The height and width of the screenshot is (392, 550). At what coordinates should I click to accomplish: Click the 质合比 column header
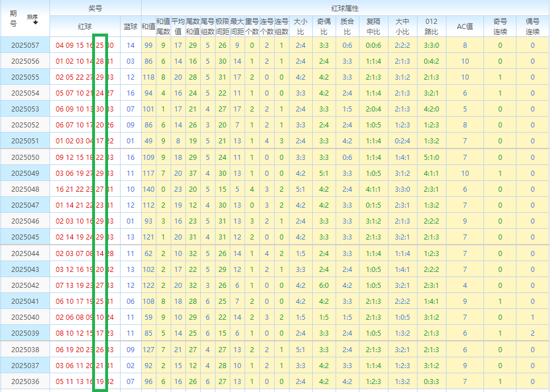348,26
